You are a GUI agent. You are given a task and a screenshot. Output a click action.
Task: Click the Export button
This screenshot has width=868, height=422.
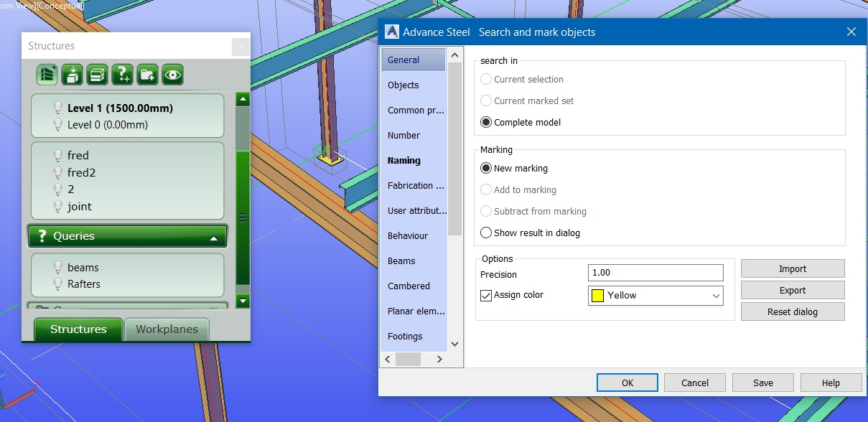point(793,290)
